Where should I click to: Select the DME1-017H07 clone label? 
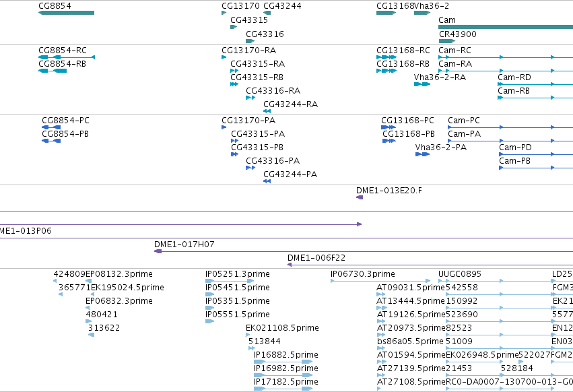point(184,244)
